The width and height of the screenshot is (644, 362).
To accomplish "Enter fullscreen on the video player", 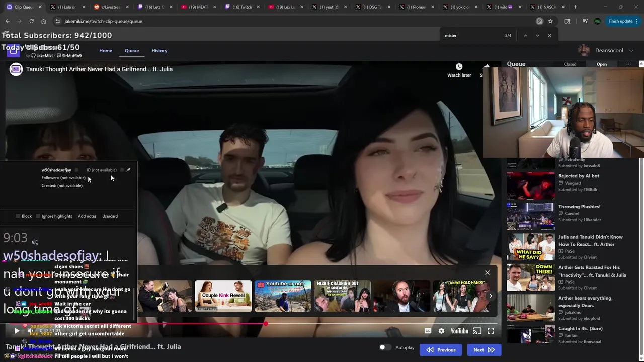I will click(x=491, y=331).
